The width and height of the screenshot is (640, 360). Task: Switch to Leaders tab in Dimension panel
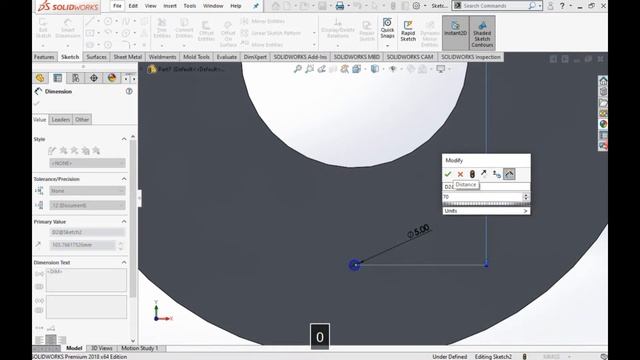coord(60,120)
